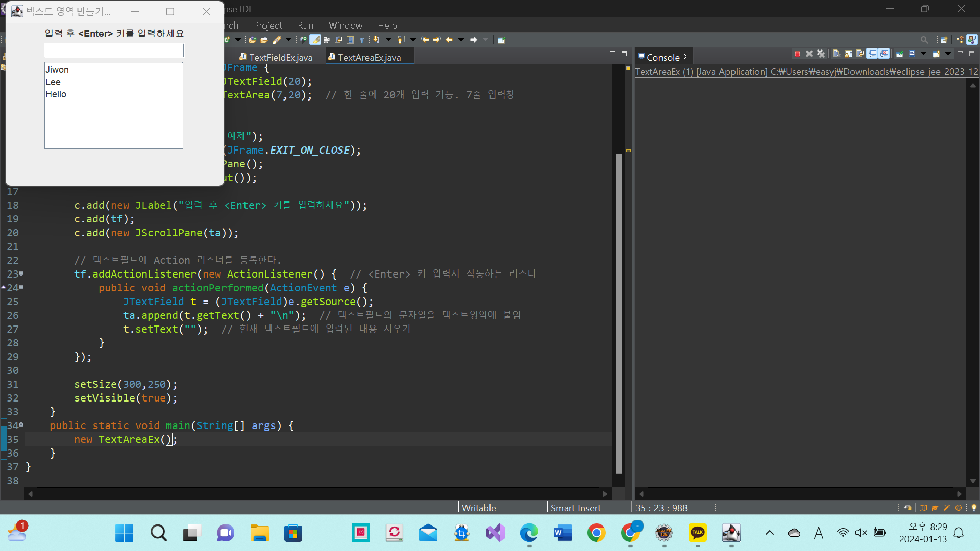This screenshot has height=551, width=980.
Task: Expand Back navigation history dropdown arrow
Action: pos(461,40)
